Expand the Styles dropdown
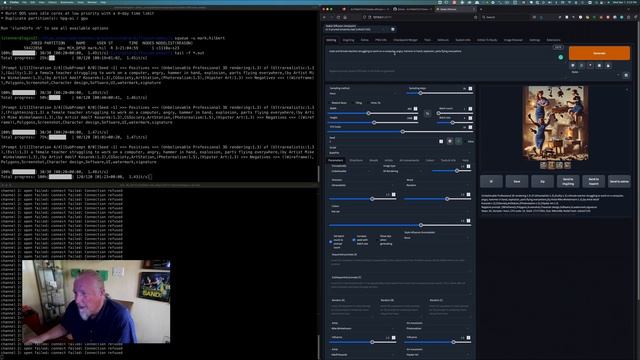The image size is (640, 360). (597, 75)
